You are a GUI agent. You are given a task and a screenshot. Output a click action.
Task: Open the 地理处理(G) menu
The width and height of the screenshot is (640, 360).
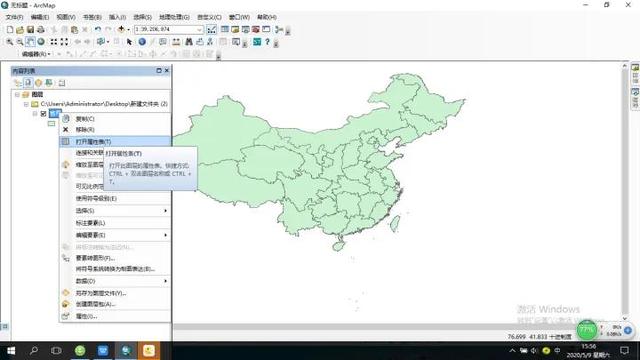[174, 17]
